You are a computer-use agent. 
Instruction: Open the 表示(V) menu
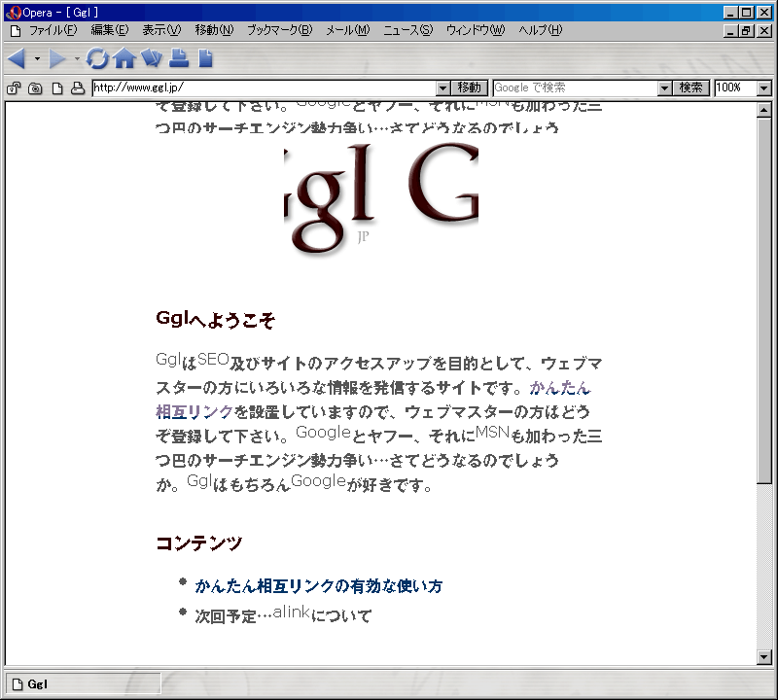pos(161,30)
